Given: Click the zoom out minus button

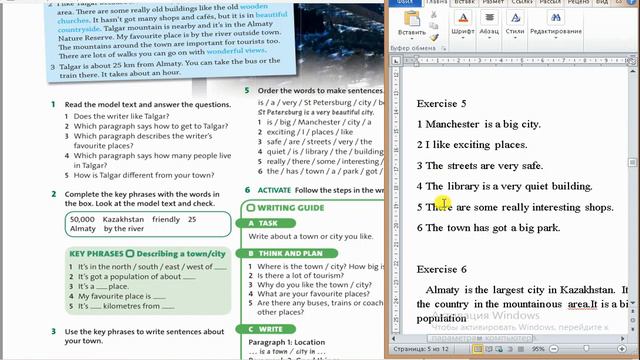Looking at the screenshot, I should (554, 349).
